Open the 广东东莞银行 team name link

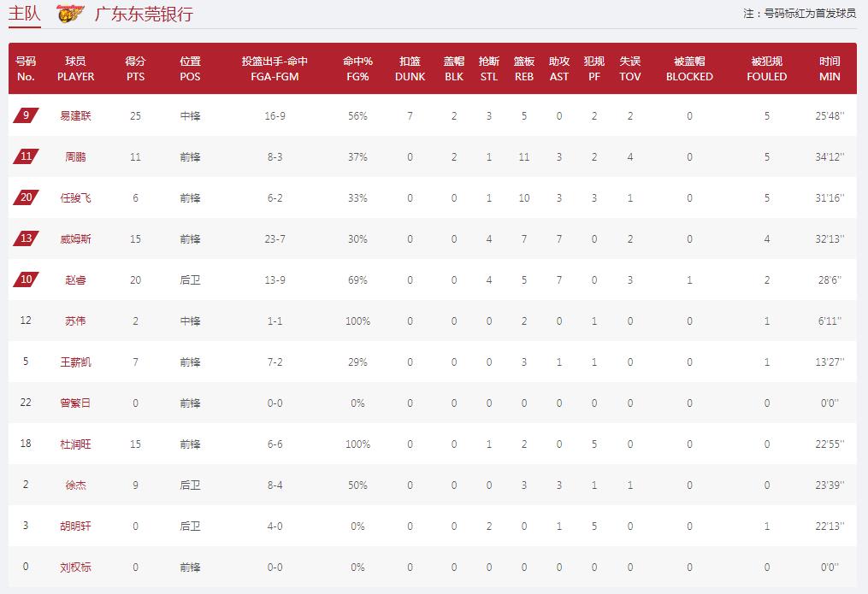(144, 14)
